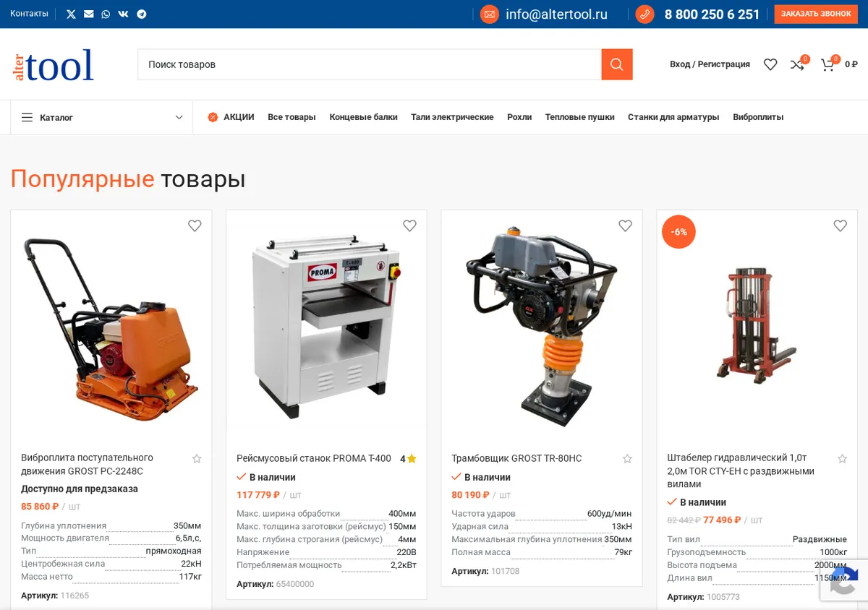Open the shopping cart icon
Viewport: 868px width, 610px height.
coord(827,64)
